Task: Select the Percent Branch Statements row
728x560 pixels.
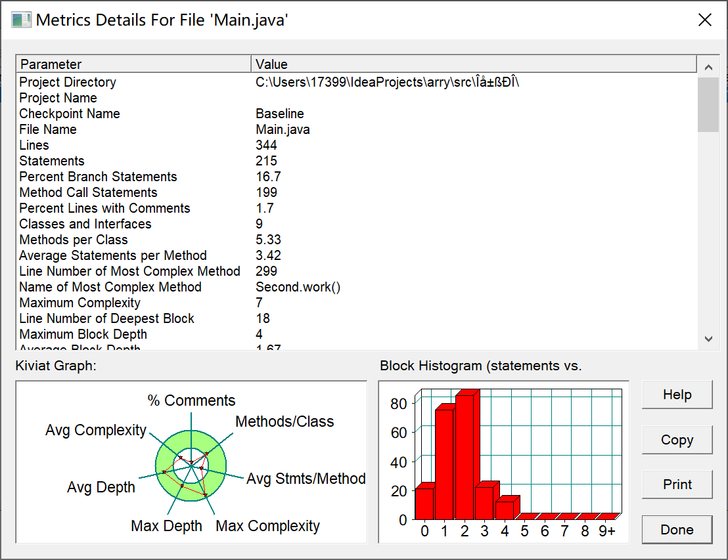Action: [357, 177]
